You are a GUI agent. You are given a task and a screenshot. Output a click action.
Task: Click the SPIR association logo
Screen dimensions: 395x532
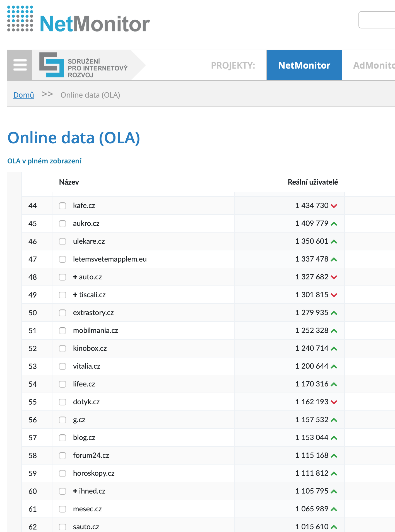point(84,65)
